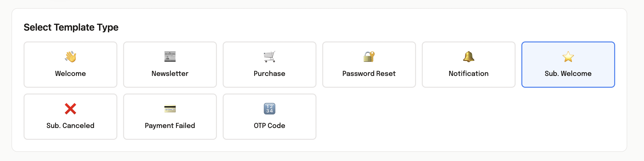Click the Sub. Welcome label text
The height and width of the screenshot is (161, 644).
coord(568,74)
